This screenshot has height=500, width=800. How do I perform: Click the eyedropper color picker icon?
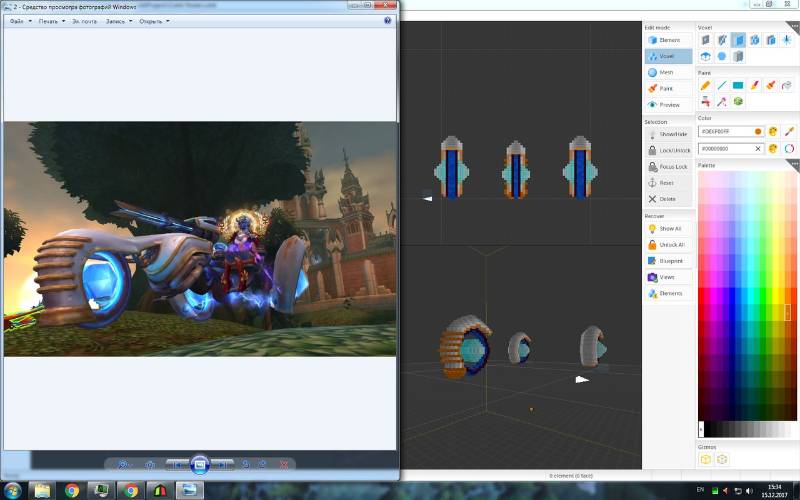tap(789, 132)
